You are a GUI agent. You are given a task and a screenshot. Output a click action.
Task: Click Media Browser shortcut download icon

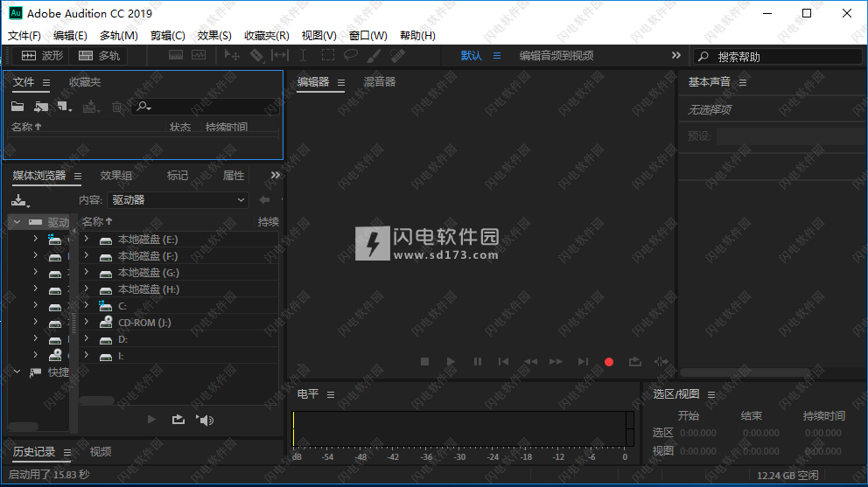[x=20, y=200]
